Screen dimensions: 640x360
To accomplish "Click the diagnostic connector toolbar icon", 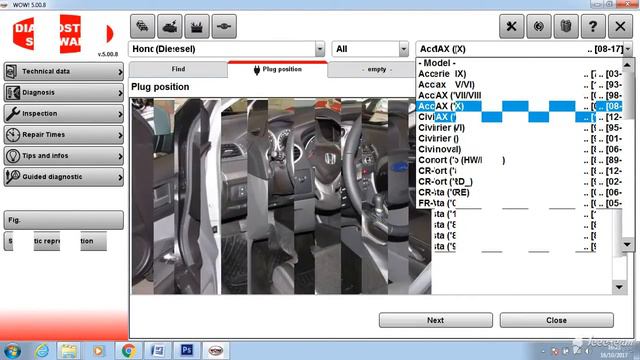I will pos(224,27).
